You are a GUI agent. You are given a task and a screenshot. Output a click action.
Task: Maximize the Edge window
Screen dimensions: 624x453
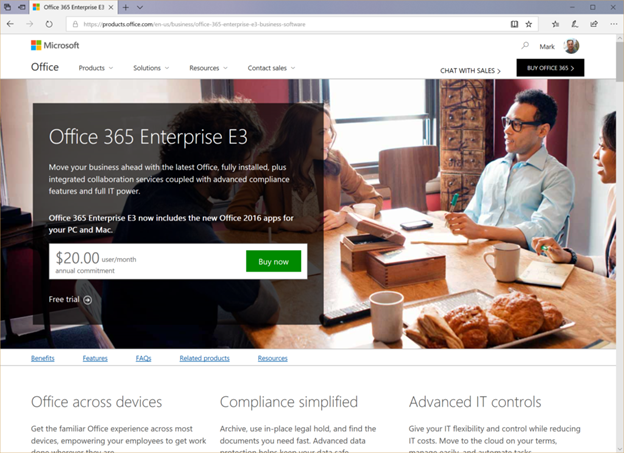pos(593,7)
